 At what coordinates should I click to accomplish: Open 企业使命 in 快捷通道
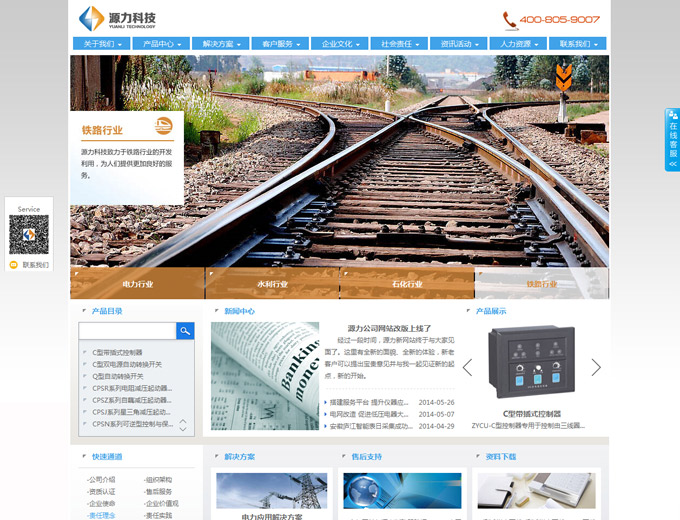pos(101,504)
